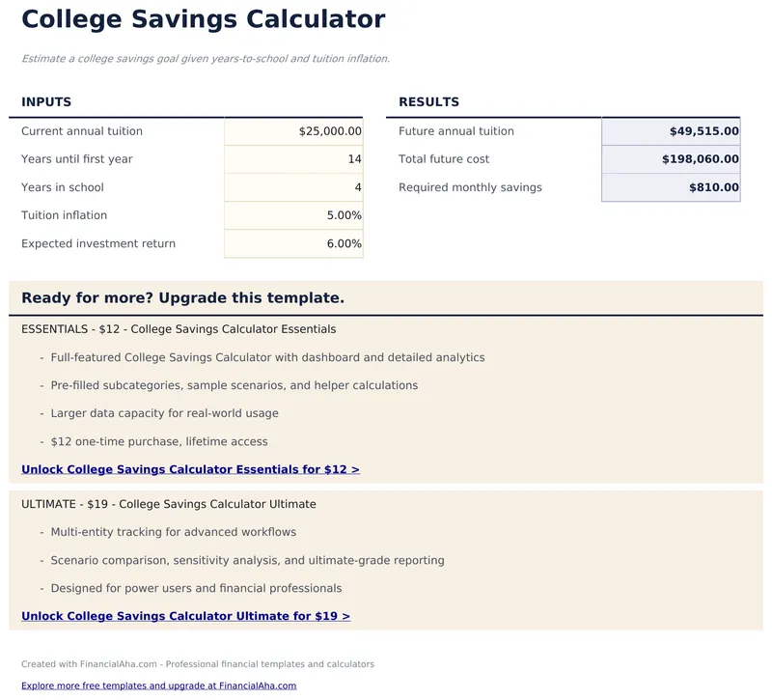772x700 pixels.
Task: Click the College Savings Calculator title
Action: (203, 19)
